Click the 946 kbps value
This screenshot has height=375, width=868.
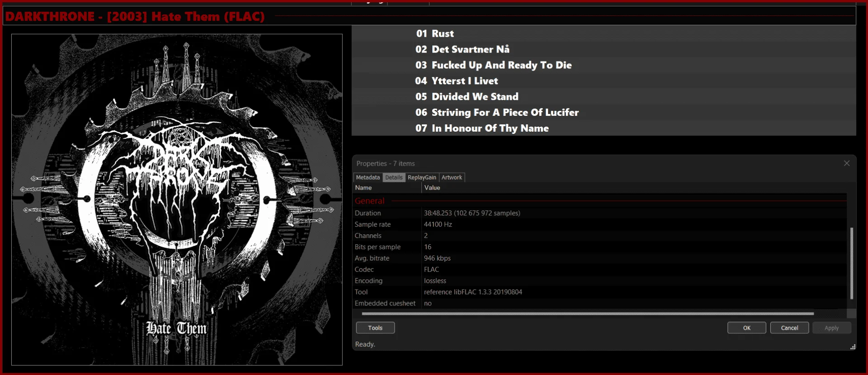437,258
